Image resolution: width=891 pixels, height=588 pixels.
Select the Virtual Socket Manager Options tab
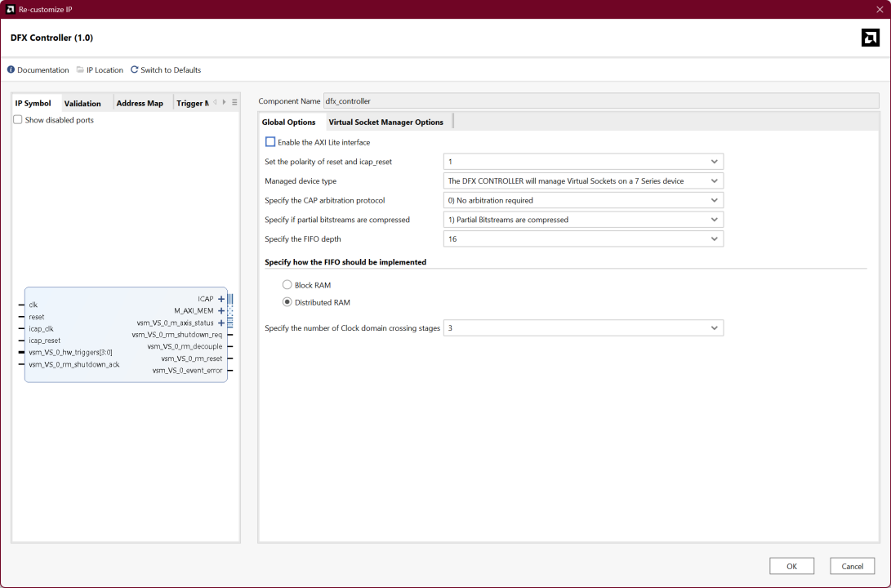click(385, 122)
